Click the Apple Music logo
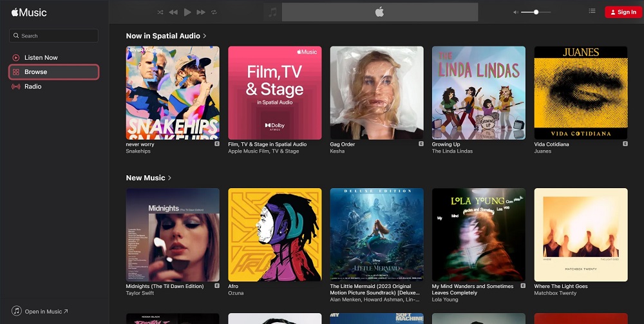This screenshot has height=324, width=644. pyautogui.click(x=29, y=12)
